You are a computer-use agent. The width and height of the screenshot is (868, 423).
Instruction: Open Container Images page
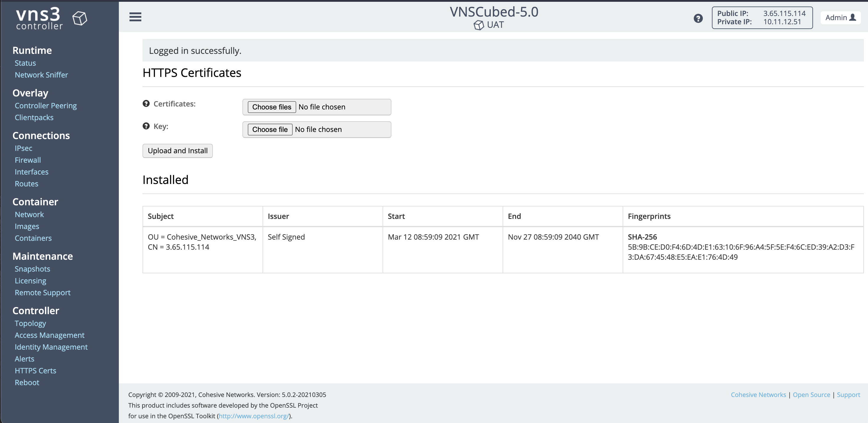pyautogui.click(x=27, y=226)
